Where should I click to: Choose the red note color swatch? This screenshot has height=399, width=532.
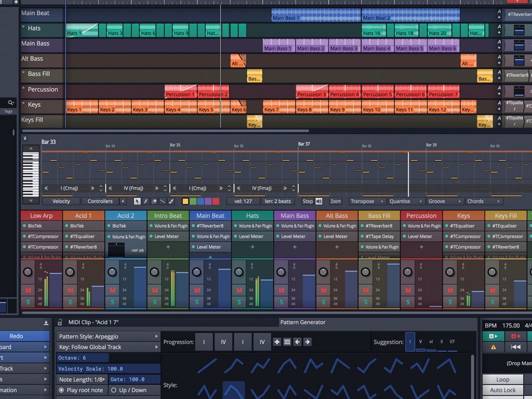click(x=216, y=201)
